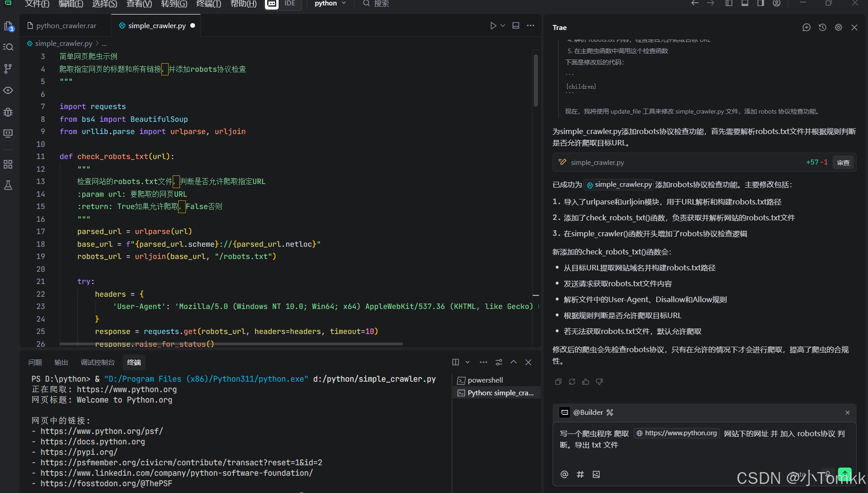Image resolution: width=868 pixels, height=493 pixels.
Task: Open the Trae chat history
Action: coord(823,27)
